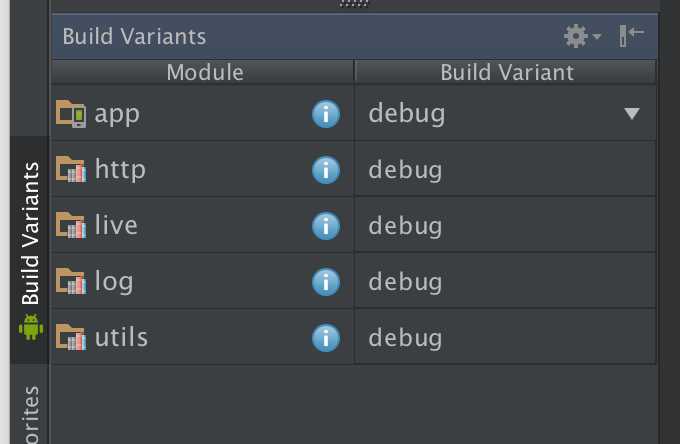Open the http module's debug variant cell
The image size is (680, 444).
pos(505,170)
